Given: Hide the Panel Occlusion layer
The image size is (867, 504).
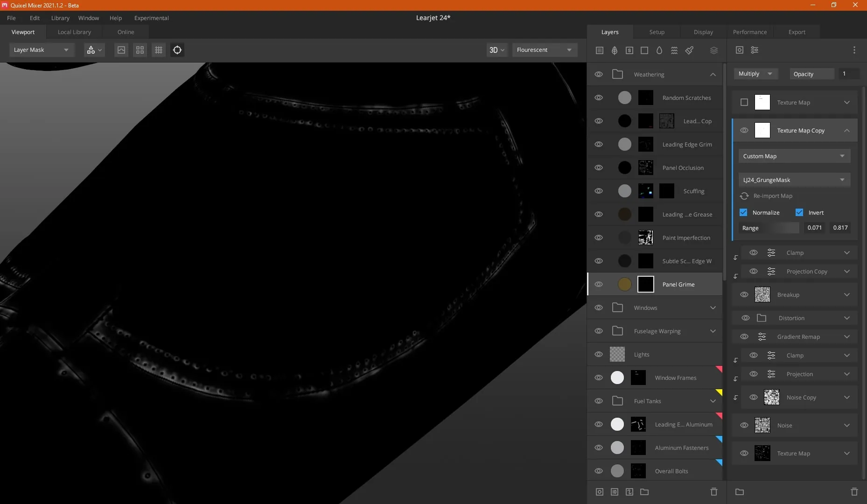Looking at the screenshot, I should (x=599, y=168).
